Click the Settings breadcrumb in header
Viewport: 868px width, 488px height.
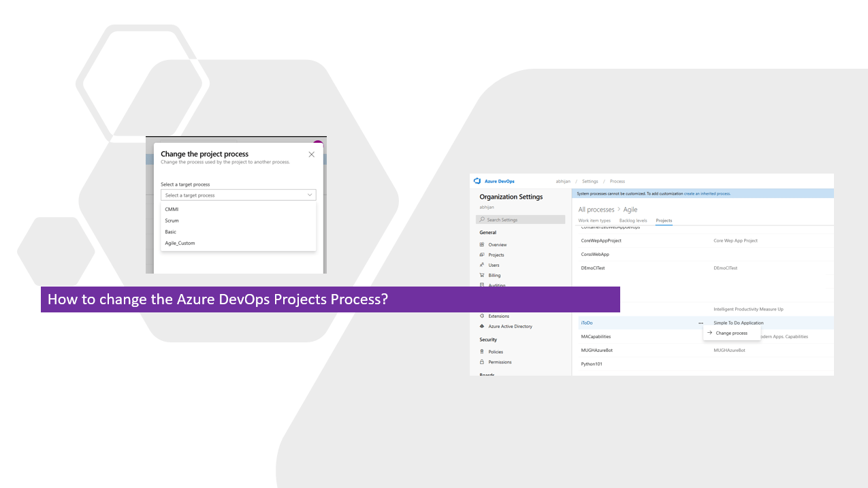click(590, 182)
